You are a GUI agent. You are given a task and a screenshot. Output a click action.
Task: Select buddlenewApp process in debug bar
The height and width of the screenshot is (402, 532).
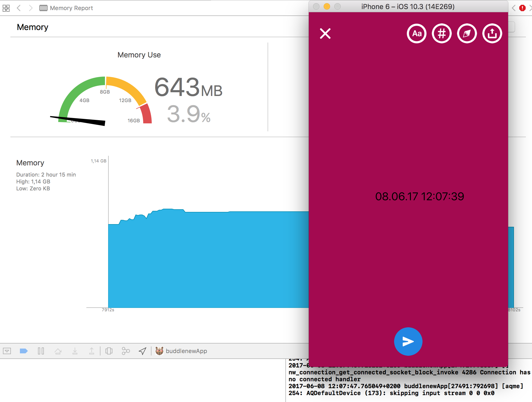186,351
